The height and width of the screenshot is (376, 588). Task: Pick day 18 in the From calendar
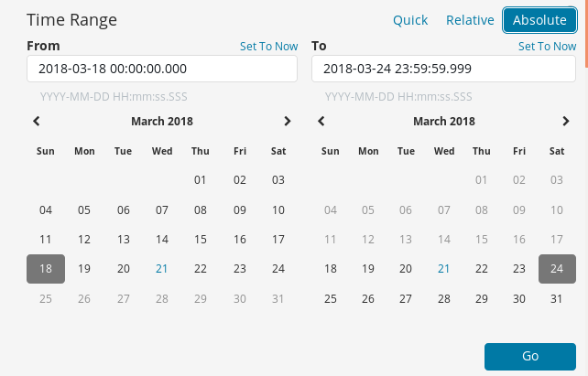pos(46,269)
